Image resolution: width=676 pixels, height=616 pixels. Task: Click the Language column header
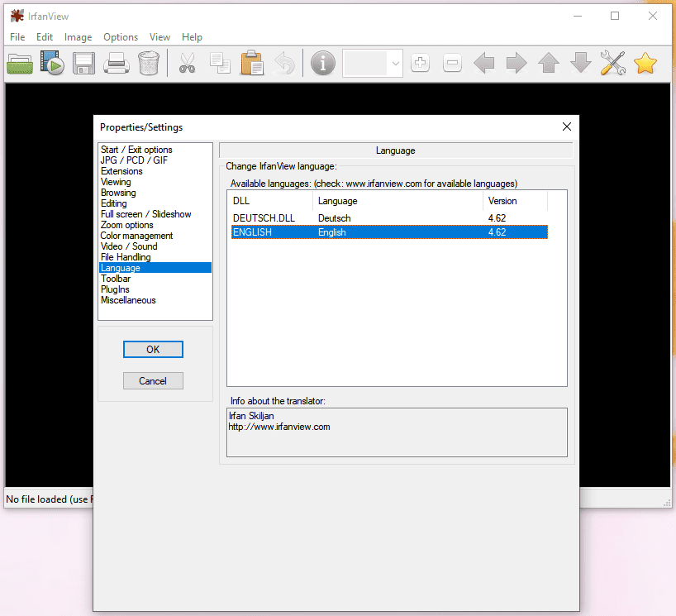point(398,201)
